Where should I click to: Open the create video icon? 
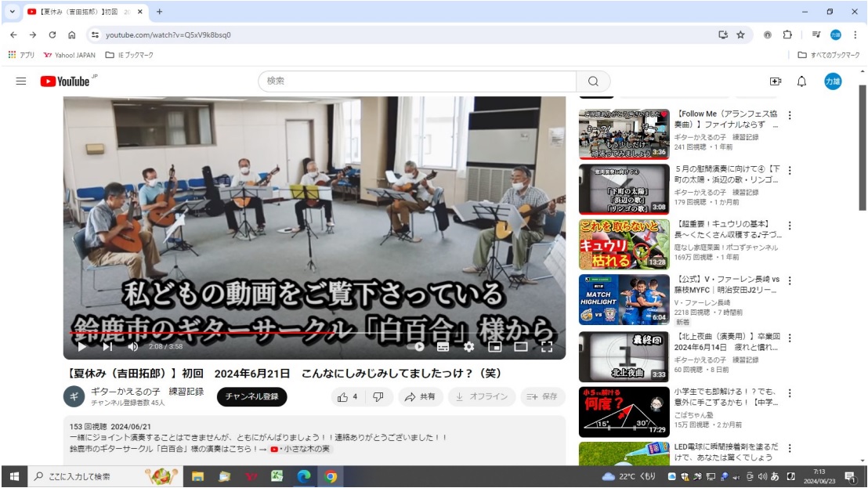pos(776,81)
